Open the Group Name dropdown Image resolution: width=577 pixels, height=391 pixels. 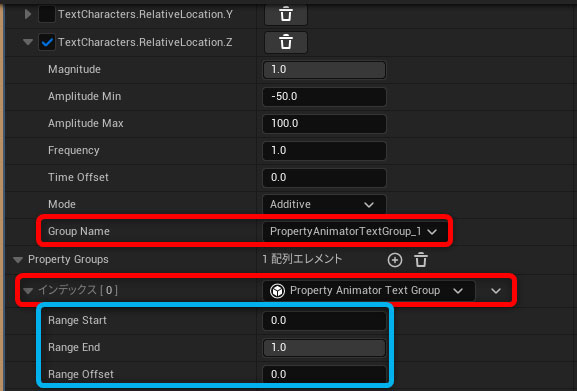coord(355,231)
